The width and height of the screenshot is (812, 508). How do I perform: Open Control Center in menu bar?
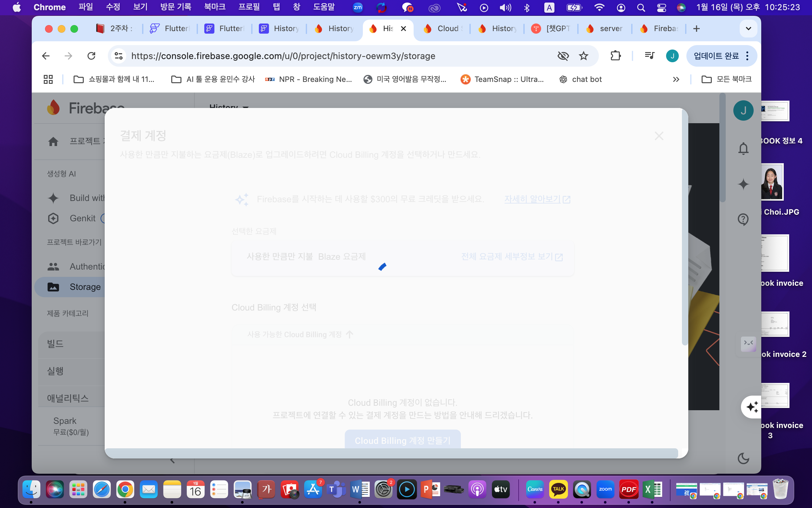pyautogui.click(x=661, y=7)
